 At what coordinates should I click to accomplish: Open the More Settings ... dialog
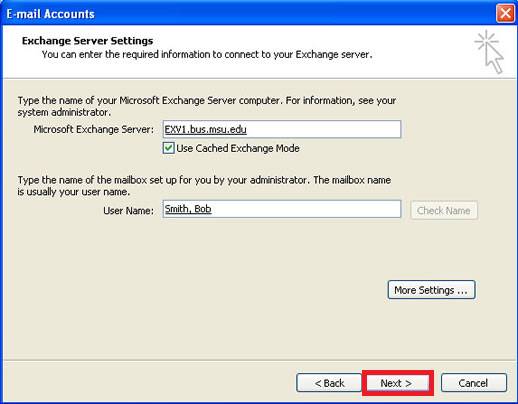[431, 290]
